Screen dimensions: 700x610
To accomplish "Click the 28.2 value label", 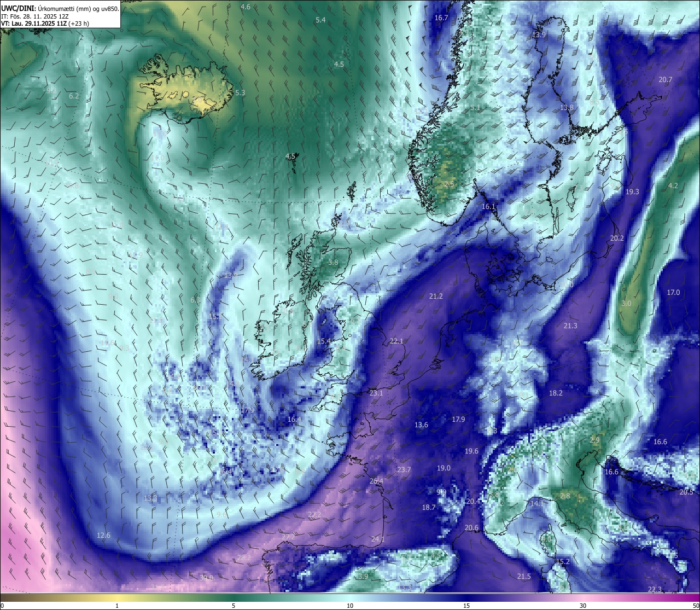I will [x=244, y=557].
